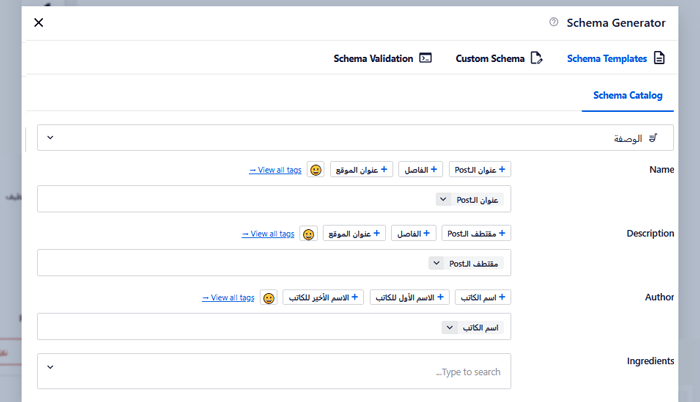Open the dropdown on the مقتطف الـPost chip
Screen dimensions: 700x402
click(436, 263)
